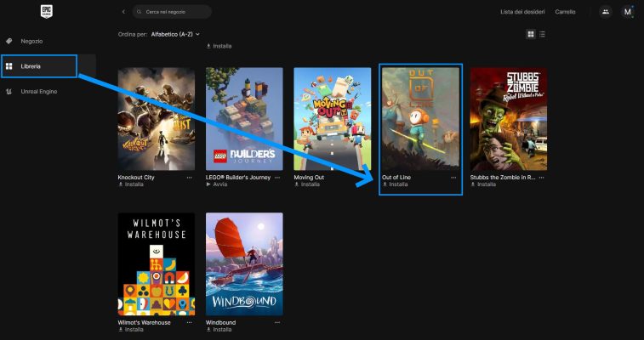Switch to list view layout

[x=543, y=34]
